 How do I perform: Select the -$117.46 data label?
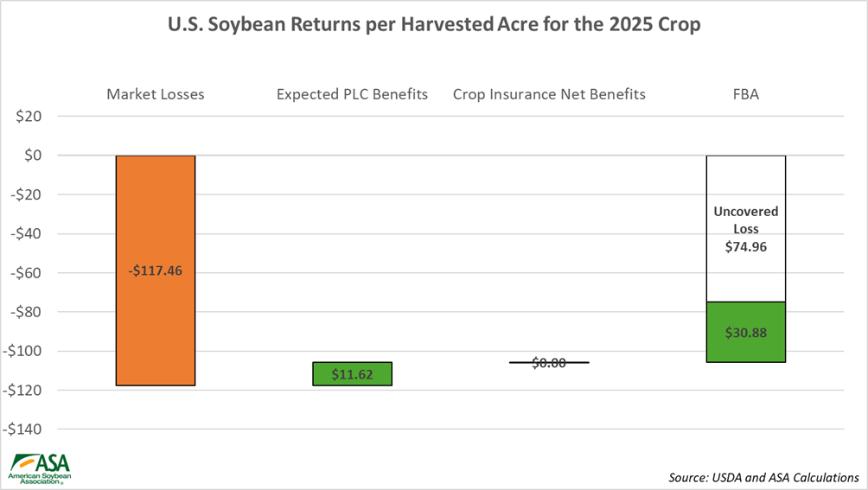tap(156, 270)
